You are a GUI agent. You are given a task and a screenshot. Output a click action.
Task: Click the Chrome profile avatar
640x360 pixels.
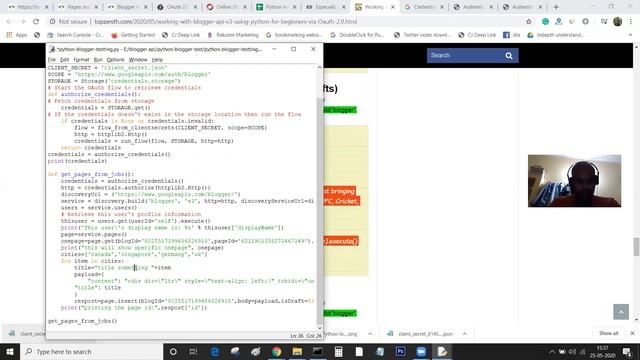coord(618,22)
